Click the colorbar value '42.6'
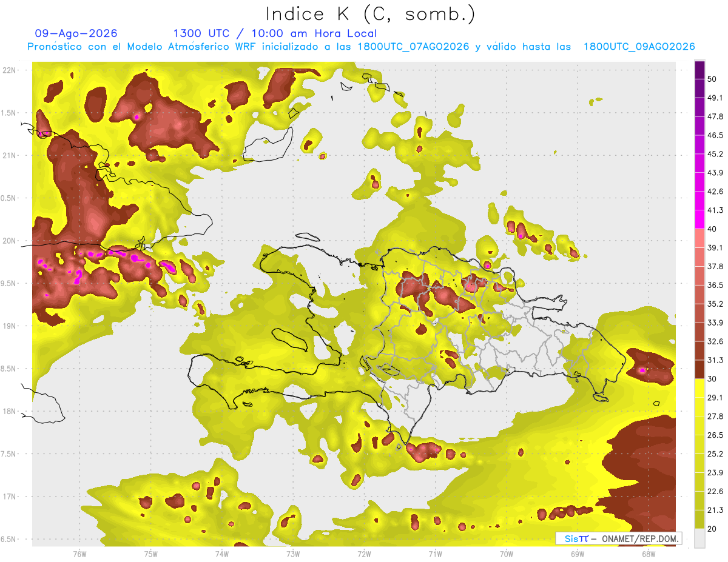The width and height of the screenshot is (728, 562). coord(715,192)
